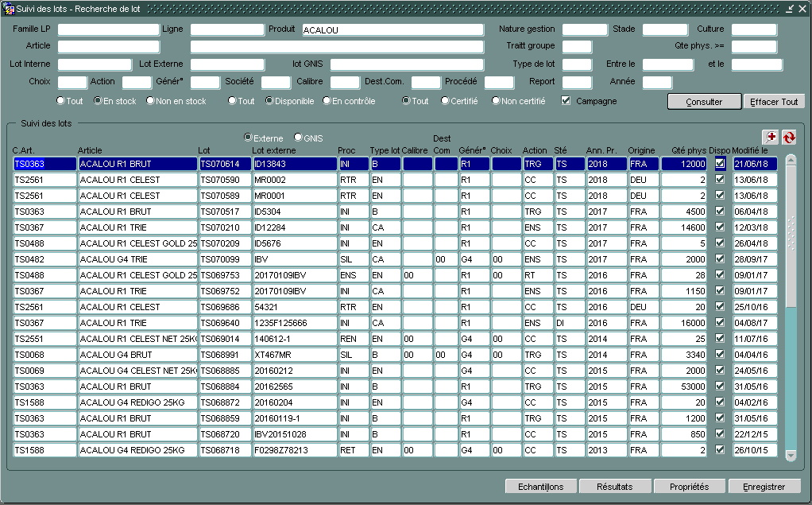
Task: Select the En contrôle radio button
Action: [327, 100]
